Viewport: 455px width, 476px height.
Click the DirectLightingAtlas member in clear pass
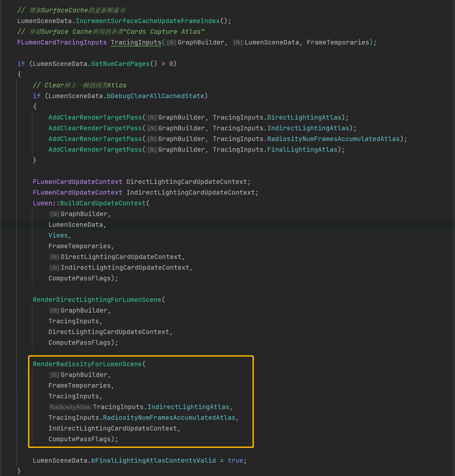point(304,118)
